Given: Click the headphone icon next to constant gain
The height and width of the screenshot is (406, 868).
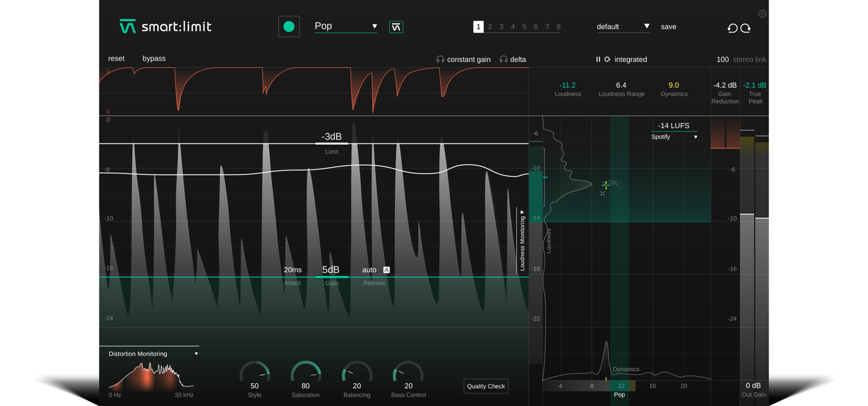Looking at the screenshot, I should (x=441, y=60).
